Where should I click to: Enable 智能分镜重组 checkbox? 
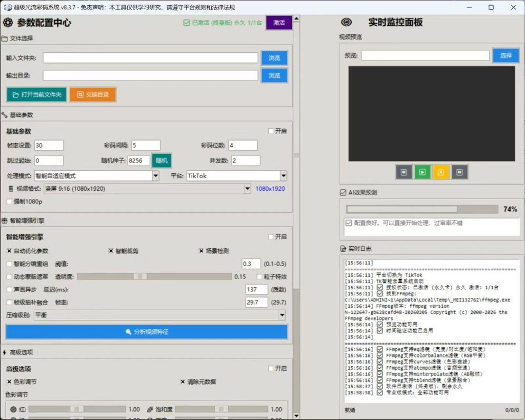click(9, 264)
